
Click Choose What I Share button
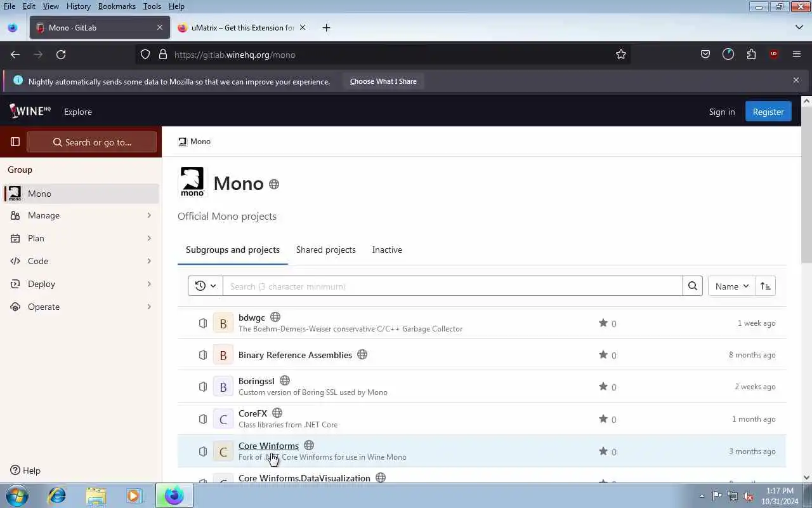(383, 81)
